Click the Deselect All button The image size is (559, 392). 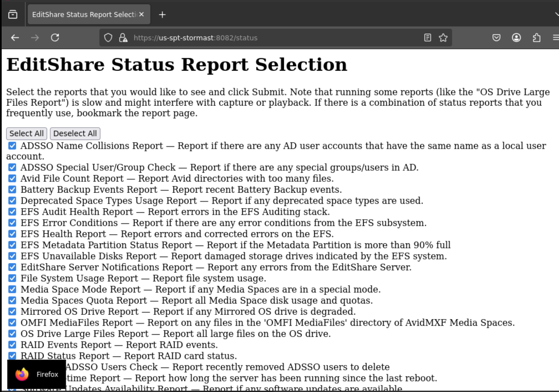[x=75, y=133]
